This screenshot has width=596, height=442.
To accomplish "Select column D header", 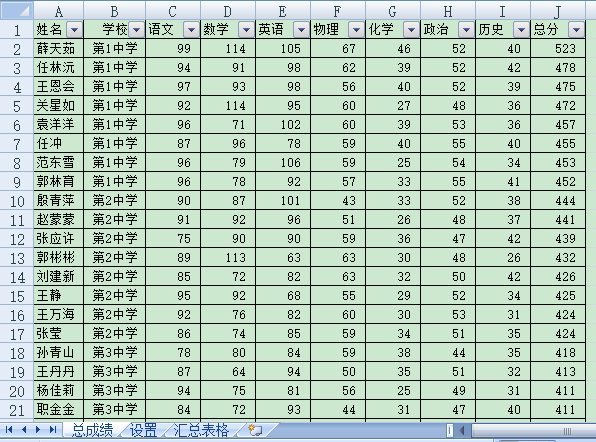I will pos(228,11).
